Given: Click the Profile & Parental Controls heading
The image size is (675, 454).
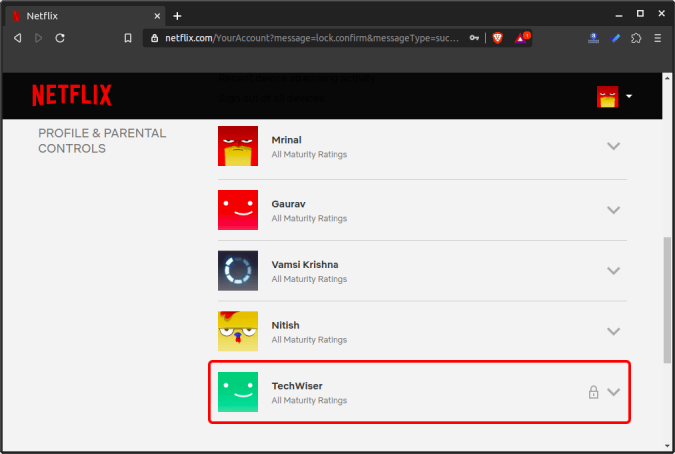Looking at the screenshot, I should [102, 141].
